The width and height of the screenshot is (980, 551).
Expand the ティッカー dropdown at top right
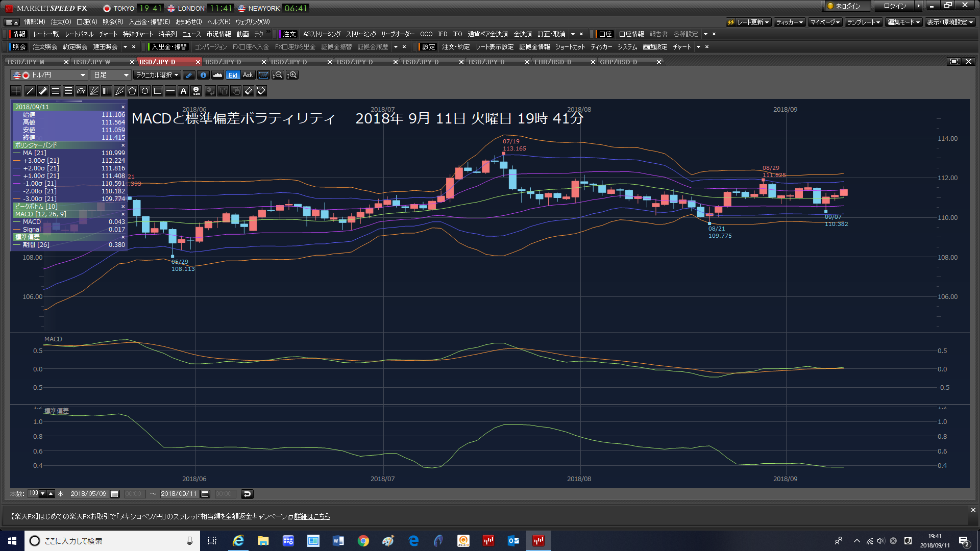[790, 22]
